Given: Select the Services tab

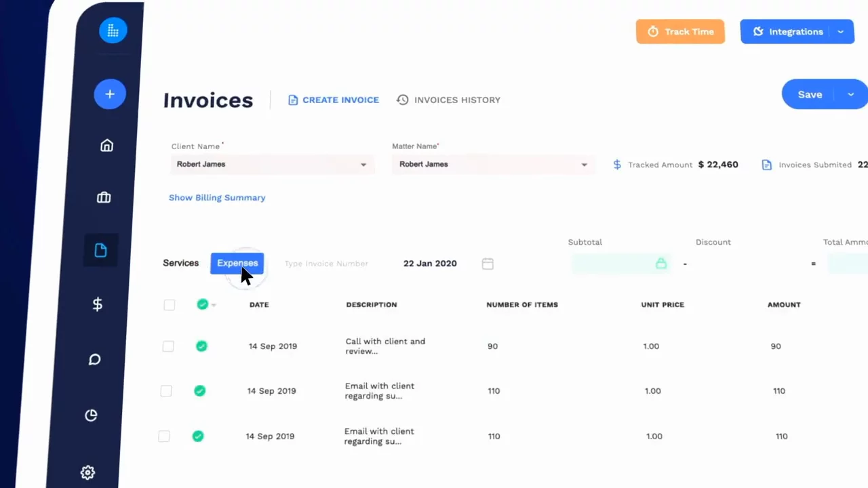Looking at the screenshot, I should (x=181, y=263).
